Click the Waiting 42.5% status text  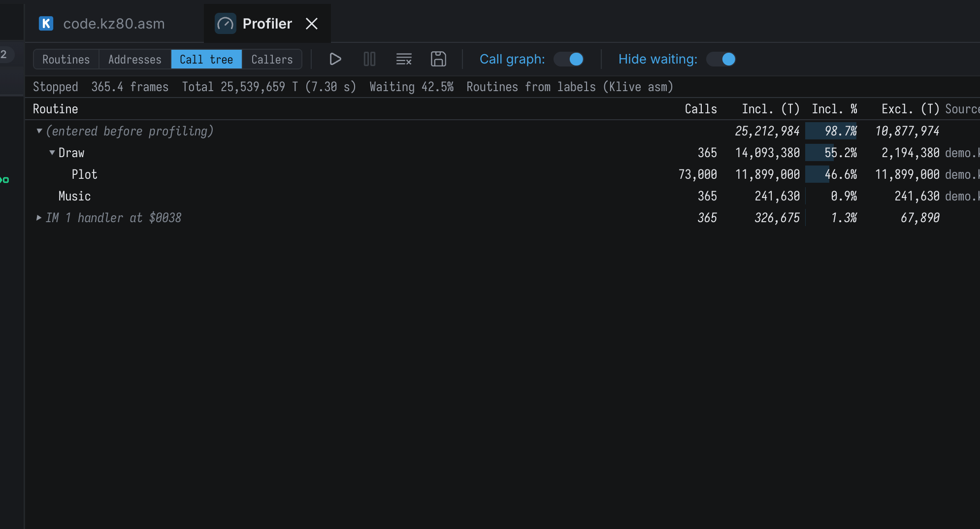(412, 87)
